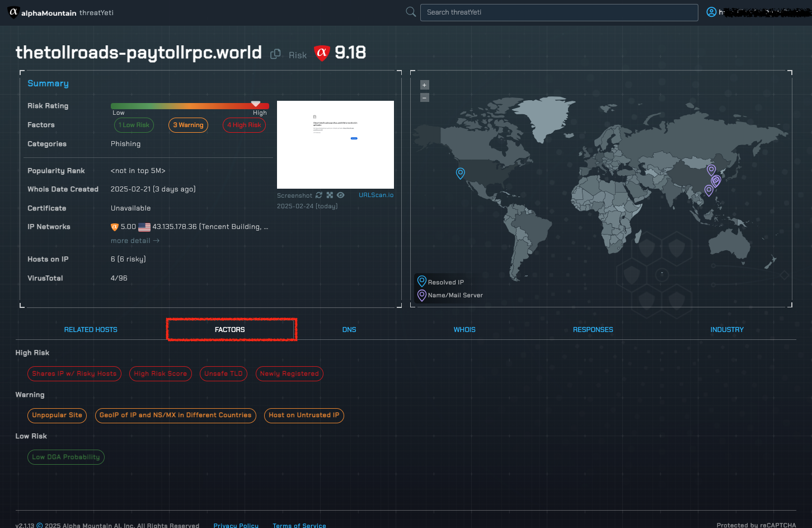Click the 9.18 risk score
Image resolution: width=812 pixels, height=528 pixels.
click(350, 53)
